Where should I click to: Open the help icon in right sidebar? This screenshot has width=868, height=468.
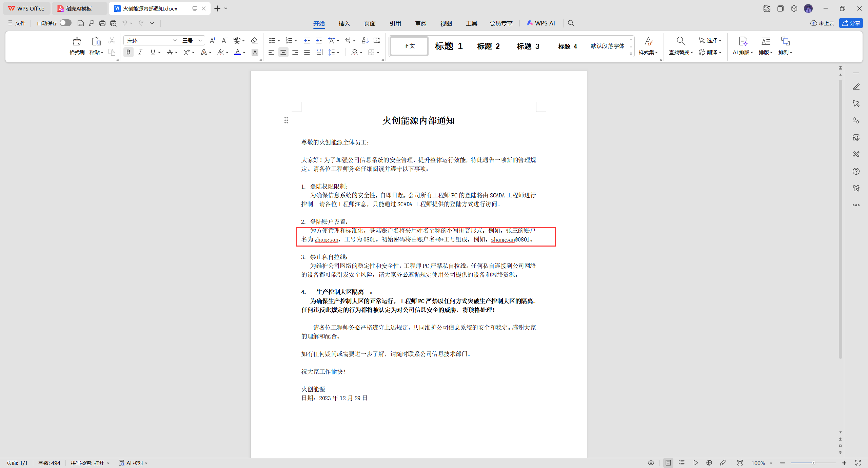(856, 171)
